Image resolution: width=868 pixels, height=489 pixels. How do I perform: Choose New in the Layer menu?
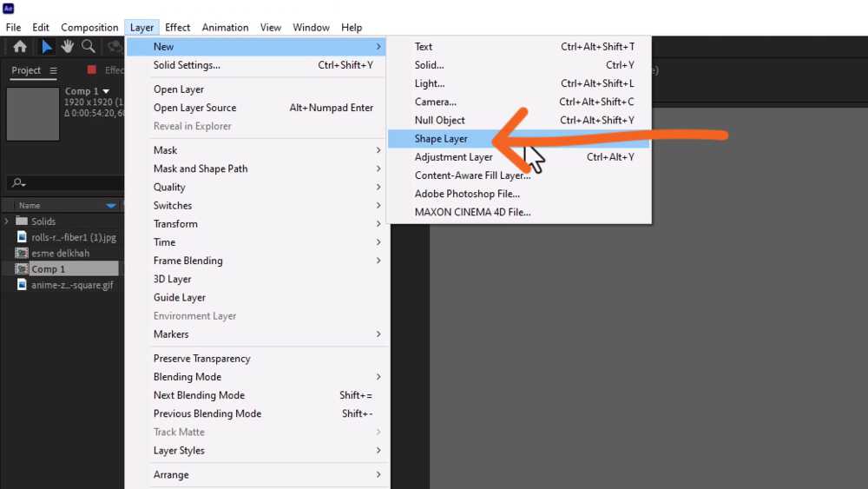[256, 47]
